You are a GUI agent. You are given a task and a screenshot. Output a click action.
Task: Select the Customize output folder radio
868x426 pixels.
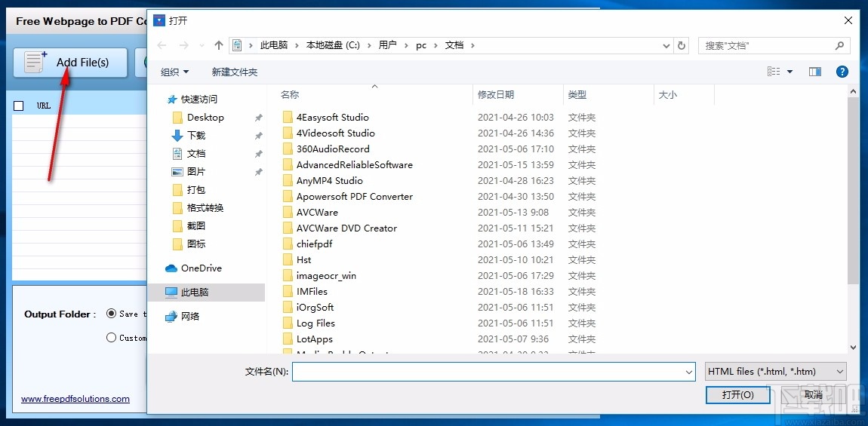[111, 338]
